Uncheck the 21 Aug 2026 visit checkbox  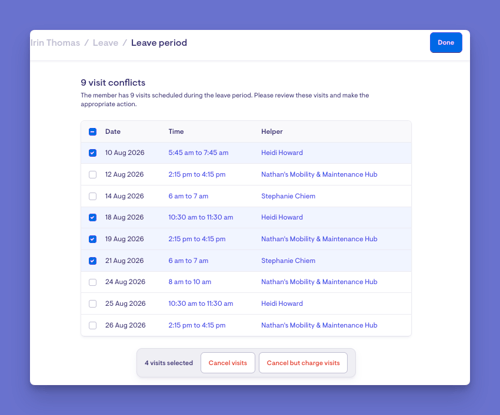click(x=93, y=261)
